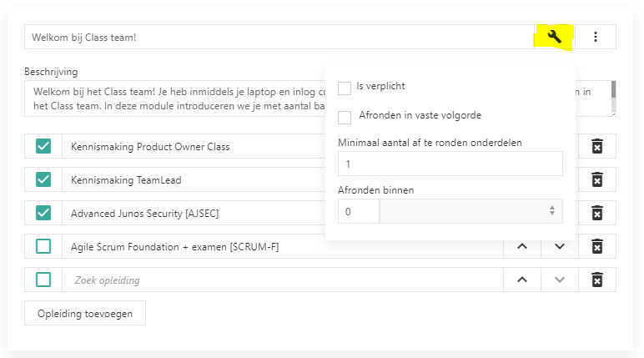This screenshot has width=644, height=358.
Task: Move Agile Scrum Foundation row up
Action: (x=522, y=246)
